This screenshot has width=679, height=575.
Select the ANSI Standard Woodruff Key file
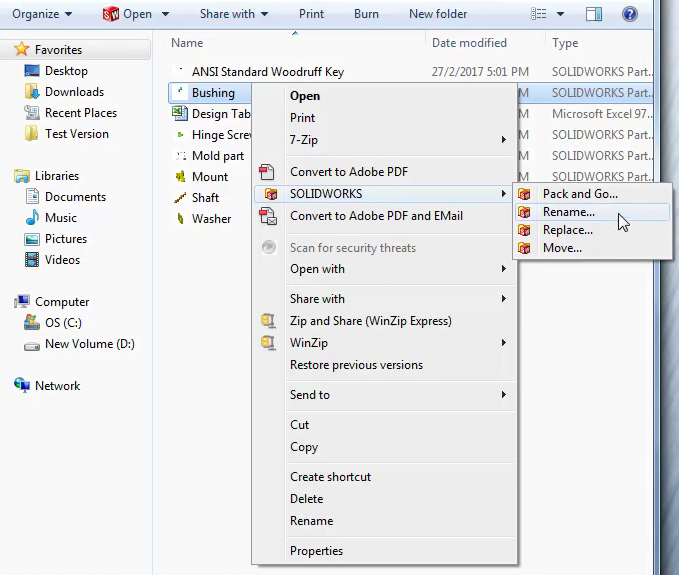click(268, 71)
